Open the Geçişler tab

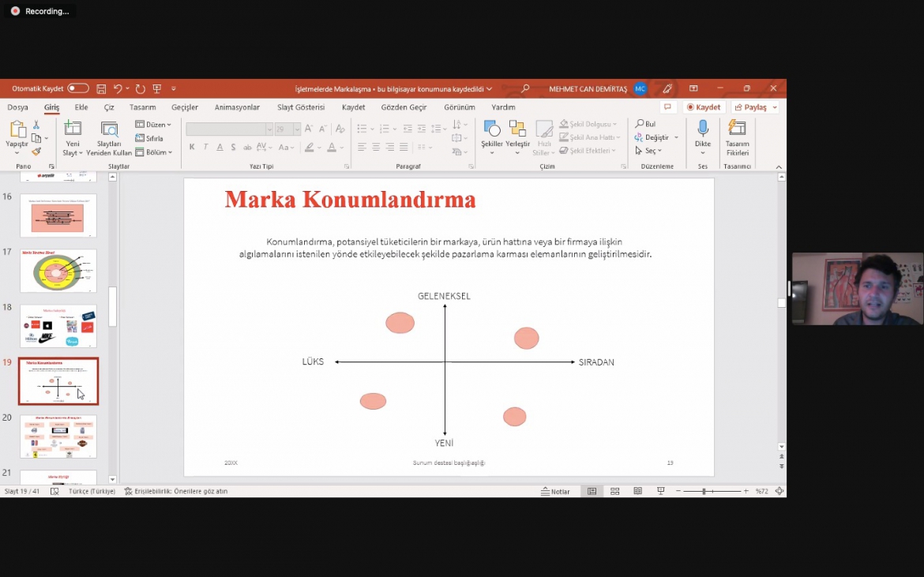point(185,107)
